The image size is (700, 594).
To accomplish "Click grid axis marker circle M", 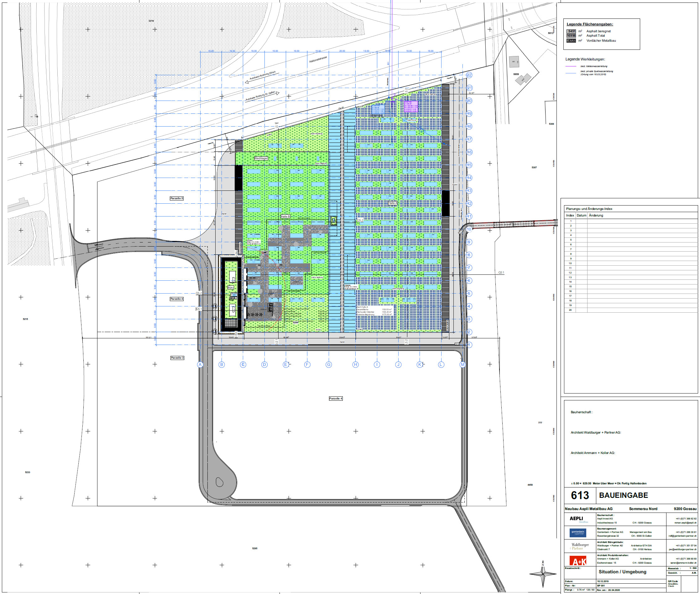I will coord(462,364).
